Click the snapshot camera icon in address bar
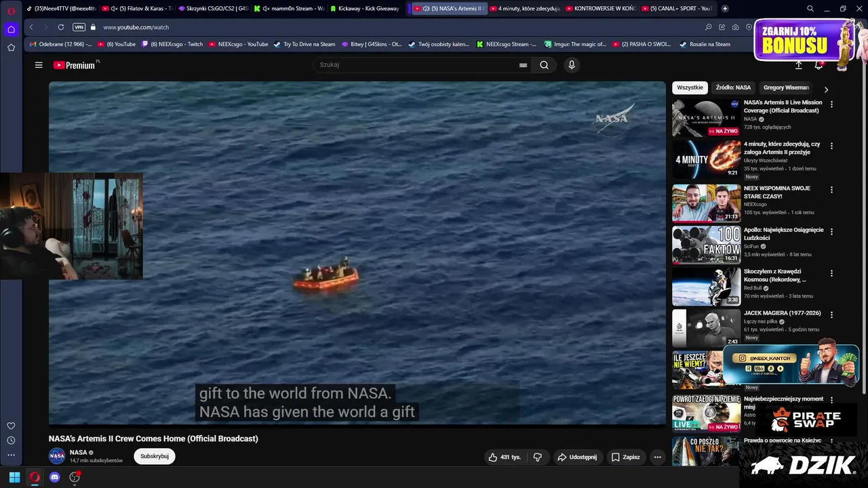This screenshot has width=868, height=488. click(x=736, y=27)
